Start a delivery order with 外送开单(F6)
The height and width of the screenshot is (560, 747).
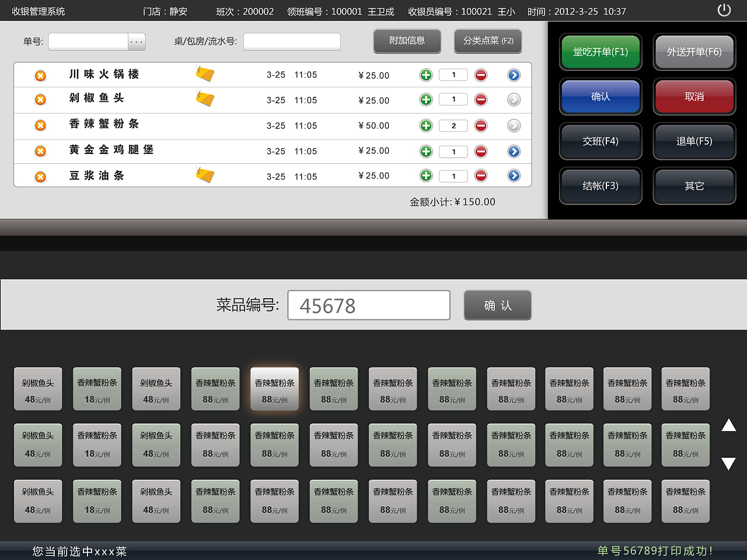click(x=694, y=52)
